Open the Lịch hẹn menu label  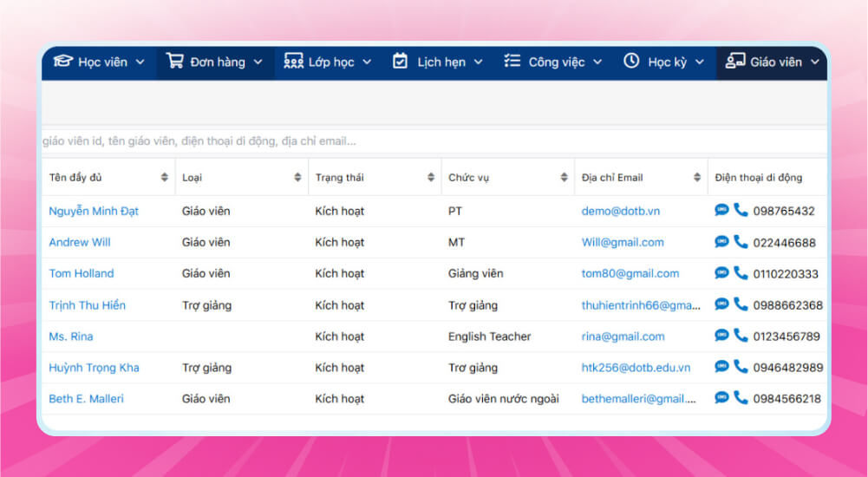point(441,62)
